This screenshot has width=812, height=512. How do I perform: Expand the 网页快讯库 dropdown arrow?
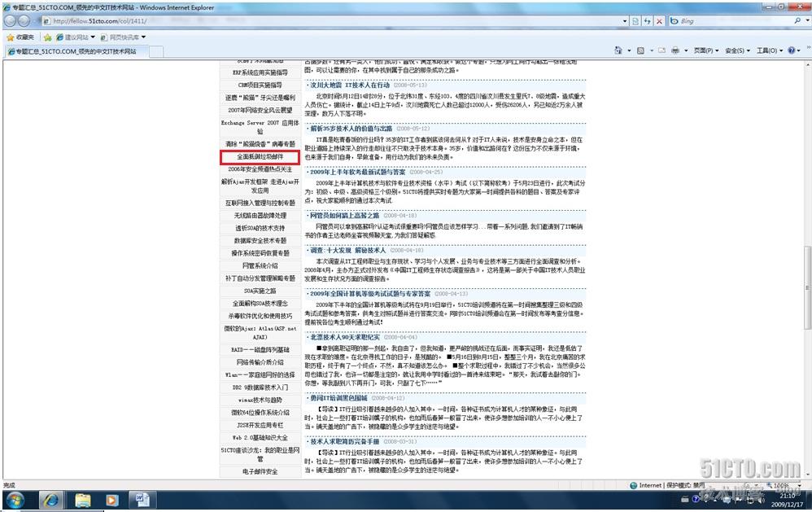(x=143, y=37)
